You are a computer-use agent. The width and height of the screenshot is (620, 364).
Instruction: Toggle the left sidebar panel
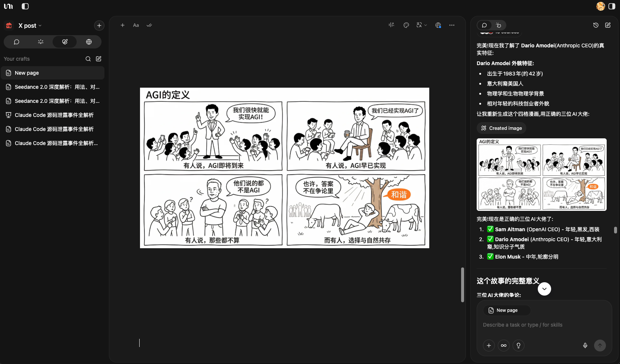[25, 6]
